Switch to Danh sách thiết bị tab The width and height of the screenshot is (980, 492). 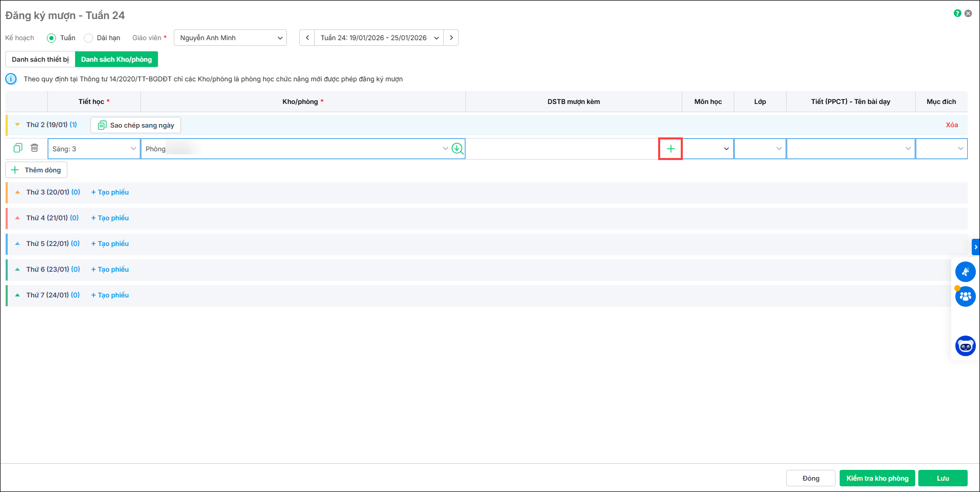pos(40,59)
